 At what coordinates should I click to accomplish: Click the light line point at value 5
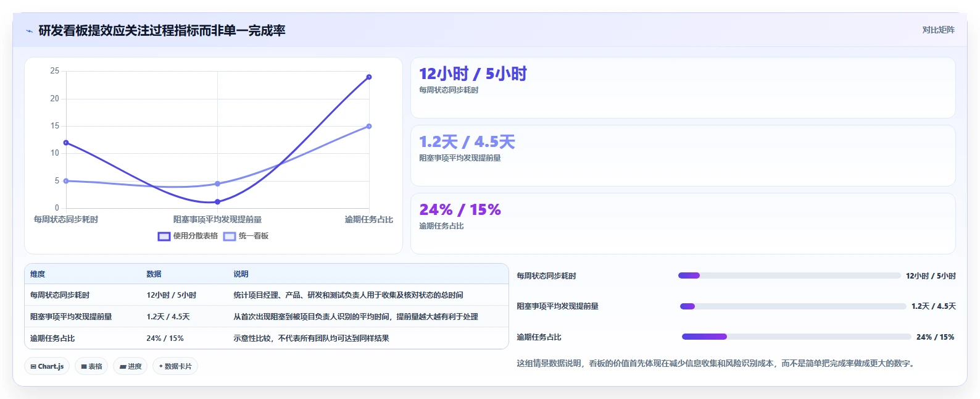pyautogui.click(x=66, y=181)
